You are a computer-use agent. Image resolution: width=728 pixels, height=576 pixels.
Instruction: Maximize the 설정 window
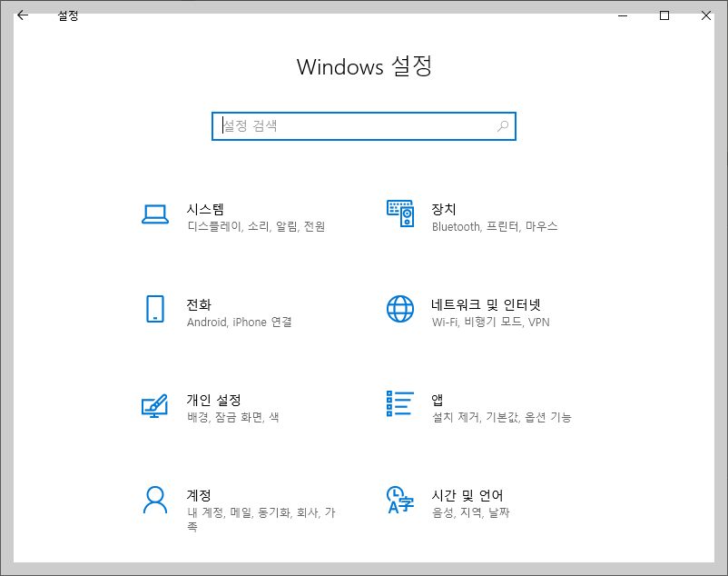(x=664, y=15)
